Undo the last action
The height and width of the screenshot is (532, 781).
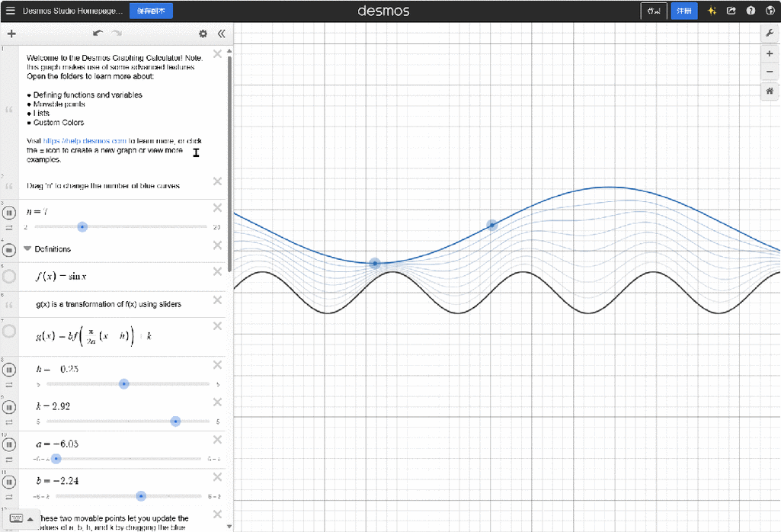[x=97, y=34]
